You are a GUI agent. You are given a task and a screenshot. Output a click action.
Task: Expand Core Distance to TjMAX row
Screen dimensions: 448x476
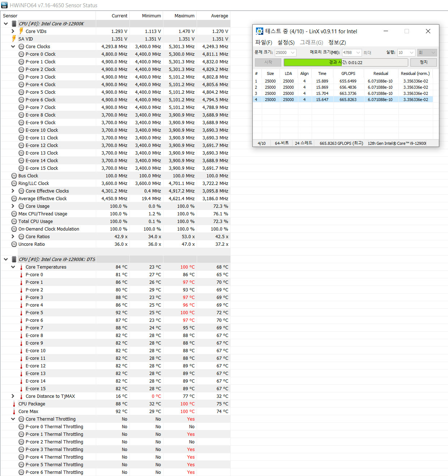click(13, 396)
